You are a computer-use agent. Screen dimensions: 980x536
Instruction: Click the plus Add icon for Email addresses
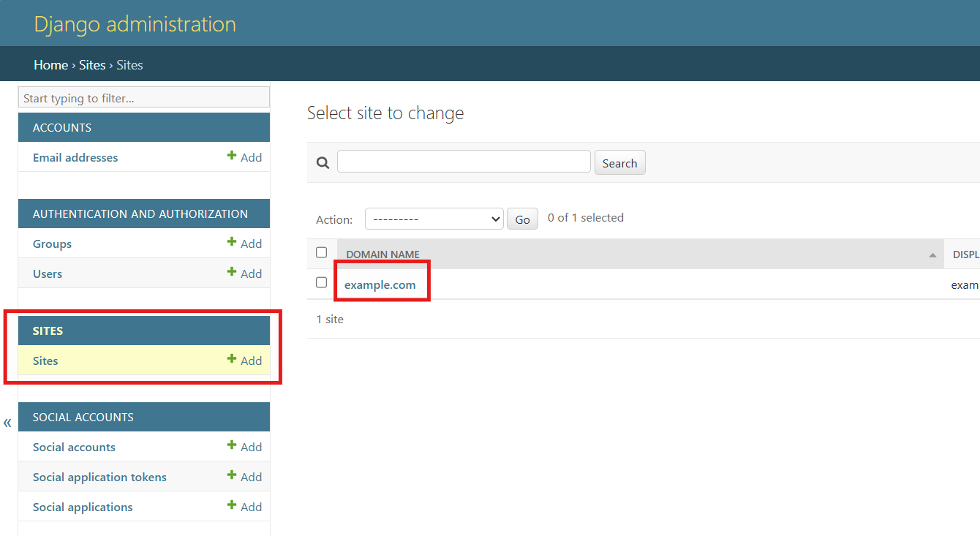click(x=232, y=156)
